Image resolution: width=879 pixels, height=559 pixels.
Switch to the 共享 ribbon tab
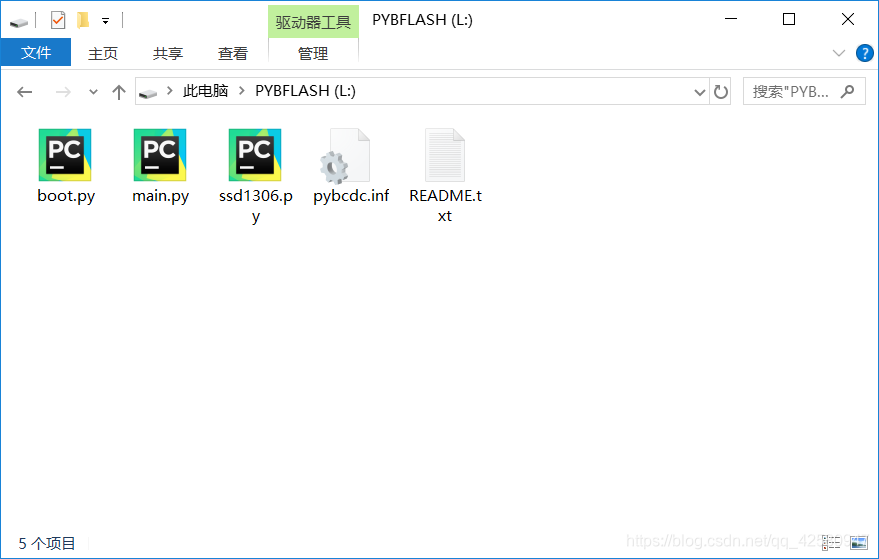(168, 54)
